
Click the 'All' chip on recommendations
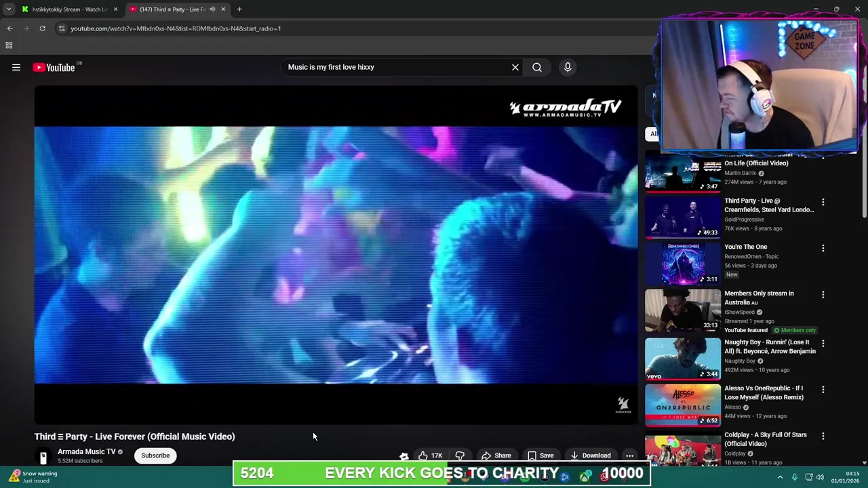point(652,134)
